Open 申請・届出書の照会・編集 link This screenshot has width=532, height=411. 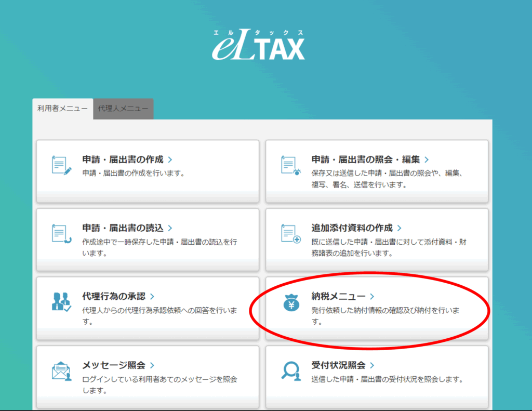366,160
